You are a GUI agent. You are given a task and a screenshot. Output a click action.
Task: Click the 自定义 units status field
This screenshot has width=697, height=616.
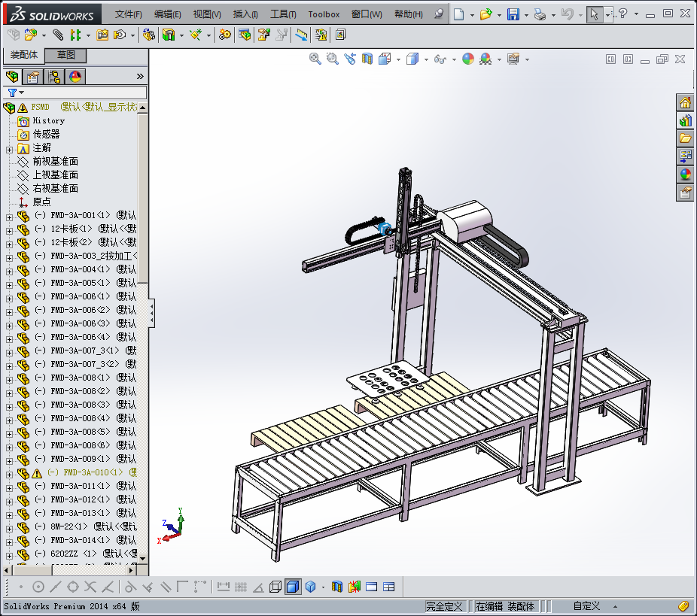(x=586, y=605)
